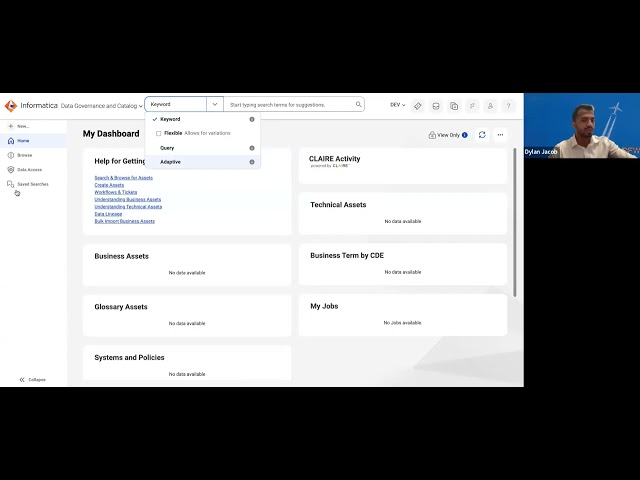Click the New... button in sidebar
The image size is (640, 480).
(x=19, y=126)
